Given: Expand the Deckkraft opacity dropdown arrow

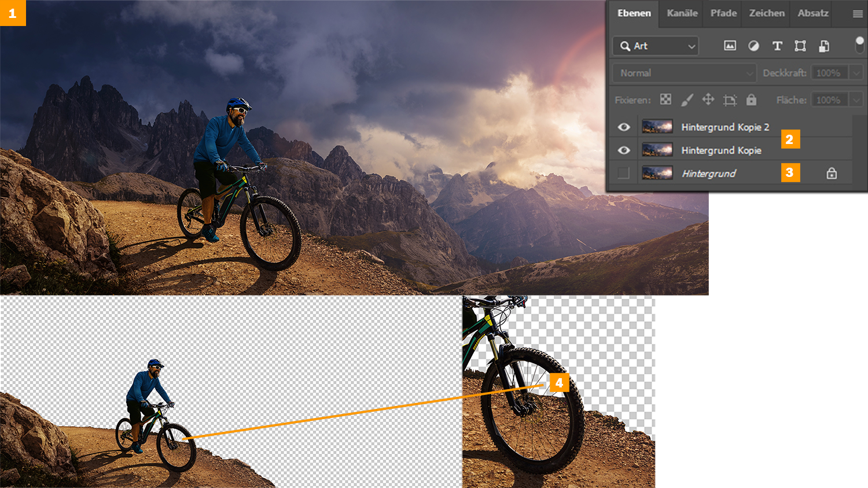Looking at the screenshot, I should (856, 73).
